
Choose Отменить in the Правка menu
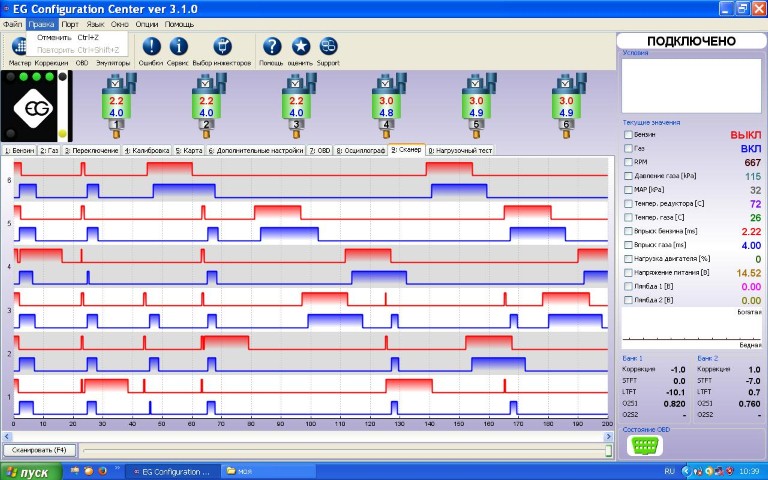55,37
